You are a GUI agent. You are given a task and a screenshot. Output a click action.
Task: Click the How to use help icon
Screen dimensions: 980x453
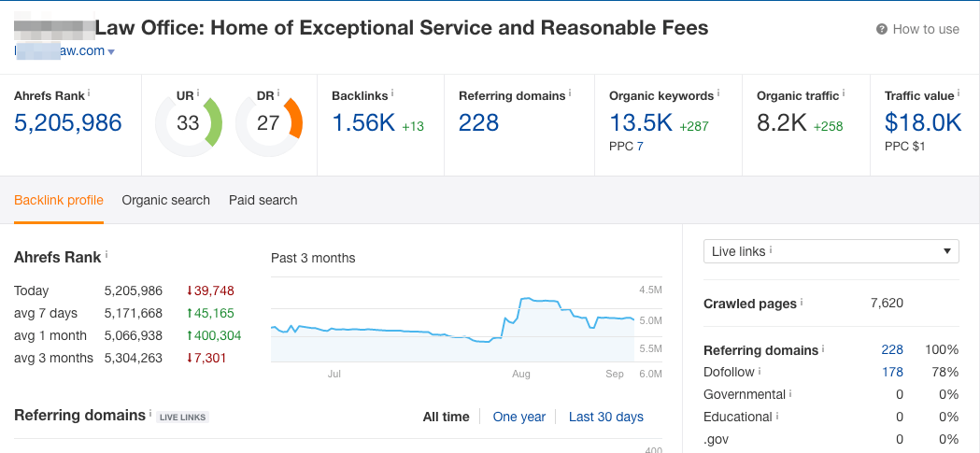[x=881, y=29]
